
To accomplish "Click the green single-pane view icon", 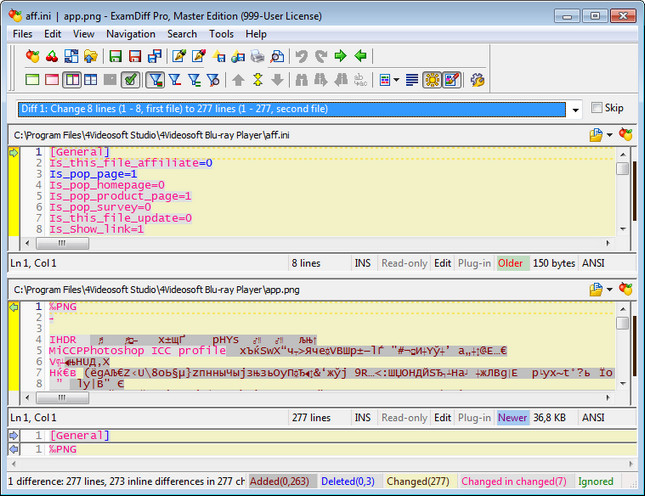I will (x=32, y=80).
